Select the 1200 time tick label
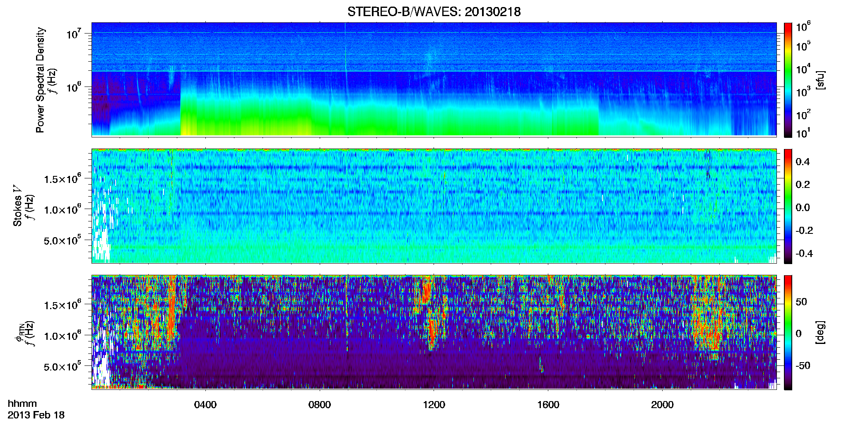The height and width of the screenshot is (447, 868). pyautogui.click(x=434, y=405)
